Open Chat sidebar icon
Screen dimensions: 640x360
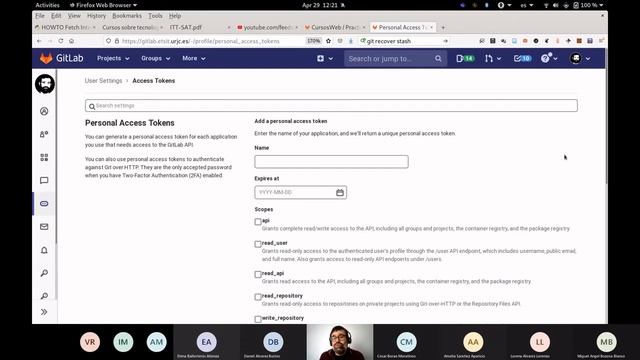44,180
